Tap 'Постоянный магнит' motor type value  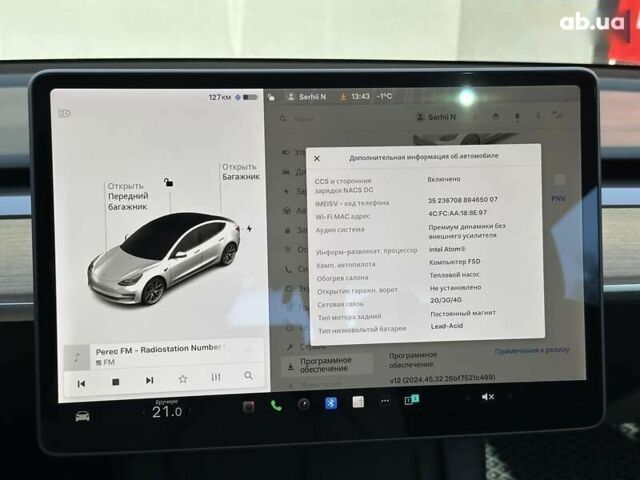(463, 313)
